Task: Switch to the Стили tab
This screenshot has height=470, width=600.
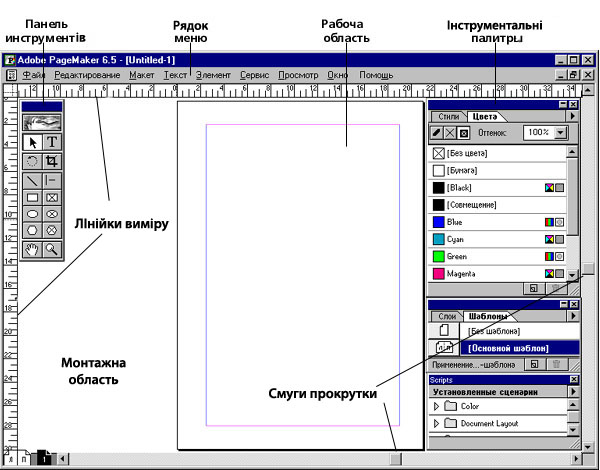Action: pyautogui.click(x=448, y=116)
